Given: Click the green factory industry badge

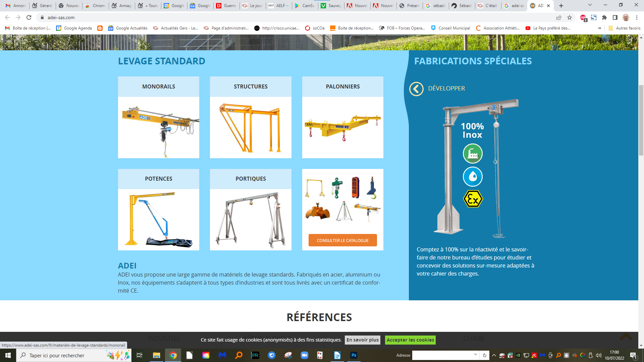Looking at the screenshot, I should [473, 154].
